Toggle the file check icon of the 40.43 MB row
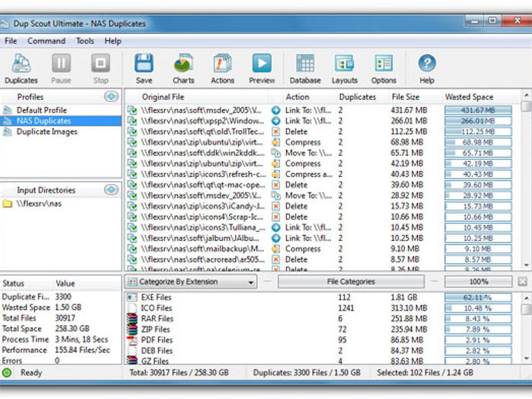Image resolution: width=532 pixels, height=399 pixels. 132,174
